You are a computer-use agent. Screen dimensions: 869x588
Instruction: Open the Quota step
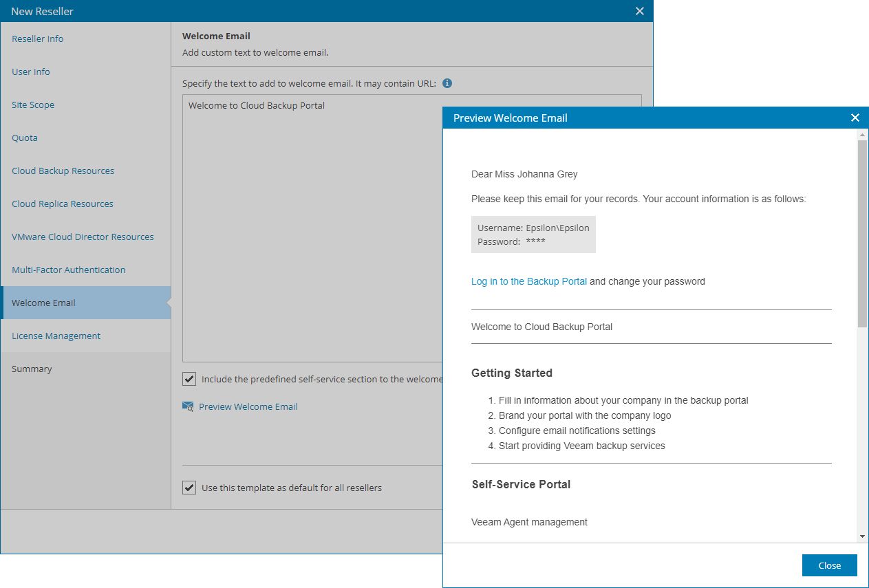[x=25, y=138]
